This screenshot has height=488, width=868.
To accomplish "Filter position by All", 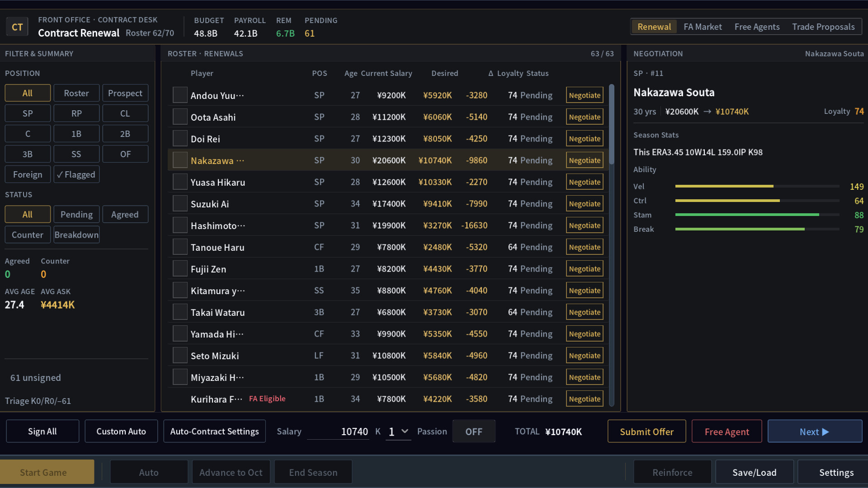I will pos(28,93).
